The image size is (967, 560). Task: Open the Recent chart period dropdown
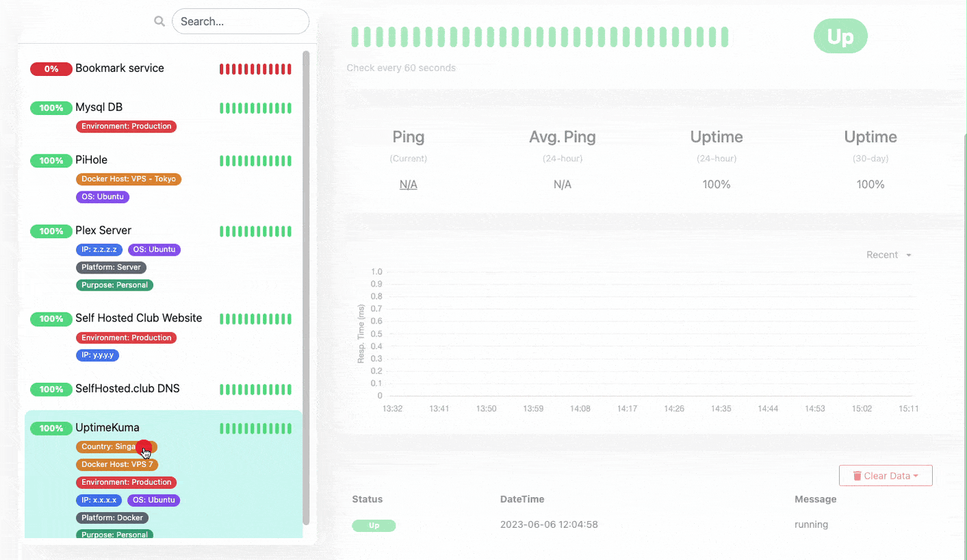[888, 255]
